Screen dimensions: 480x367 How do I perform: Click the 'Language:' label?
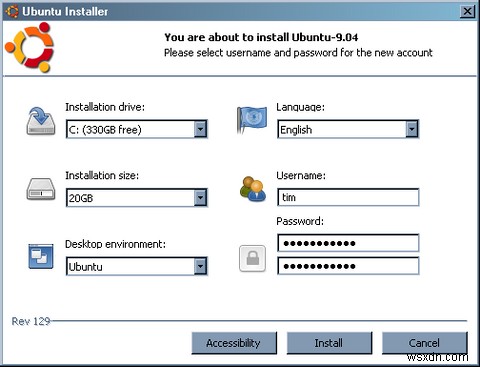300,107
